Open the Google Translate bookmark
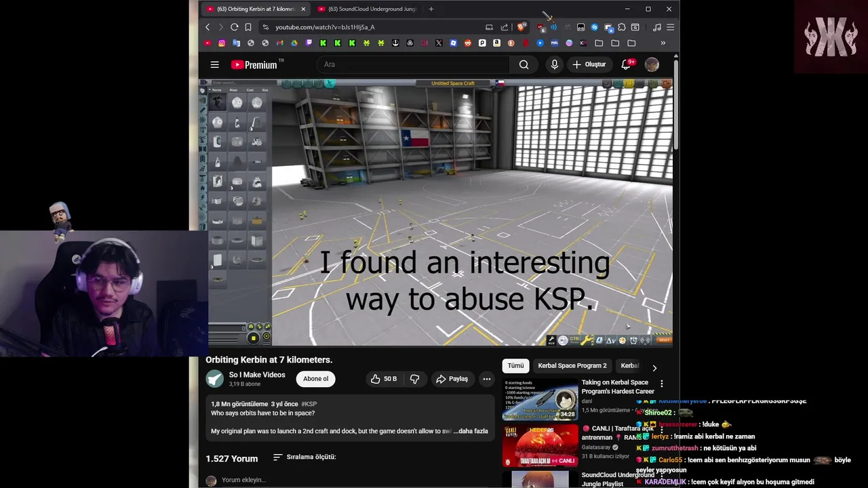This screenshot has height=488, width=868. click(x=236, y=43)
